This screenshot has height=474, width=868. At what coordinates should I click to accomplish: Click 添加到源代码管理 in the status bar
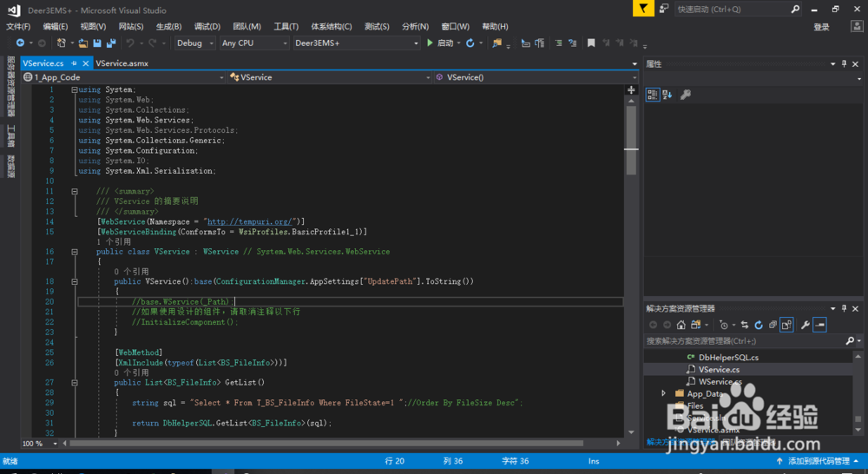tap(819, 461)
